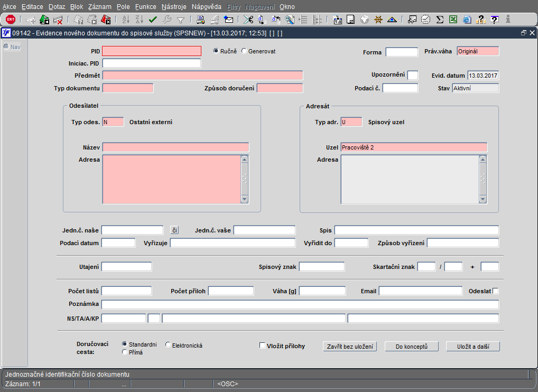Click the Zavřít bez uložení button
This screenshot has width=538, height=392.
pyautogui.click(x=350, y=347)
